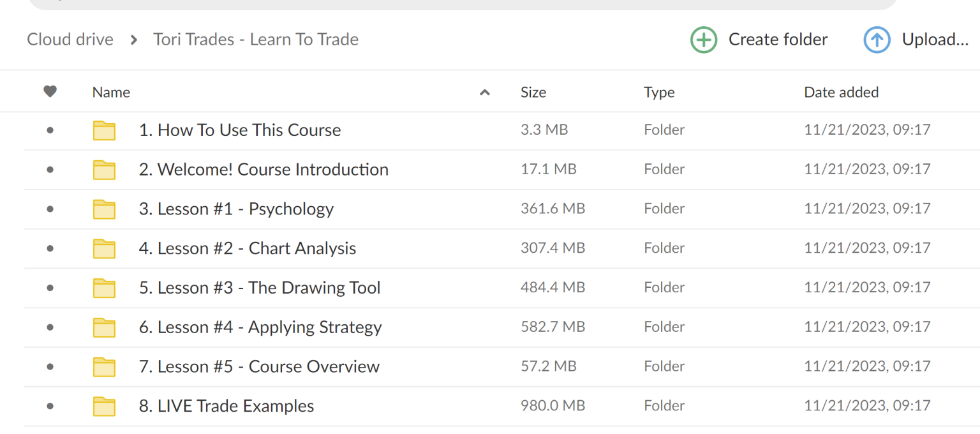Click the heart icon in the column header
The width and height of the screenshot is (980, 434).
pyautogui.click(x=50, y=91)
